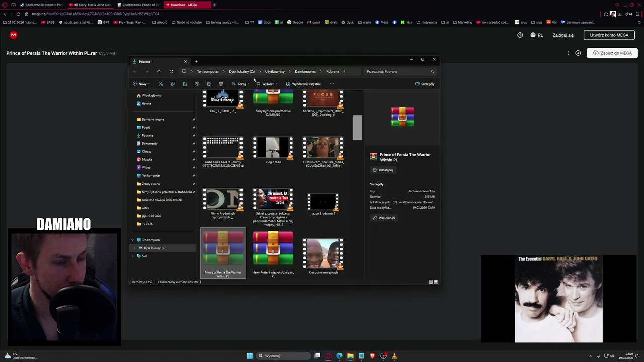The image size is (644, 362).
Task: Toggle the Szczegóły details pane
Action: point(425,84)
